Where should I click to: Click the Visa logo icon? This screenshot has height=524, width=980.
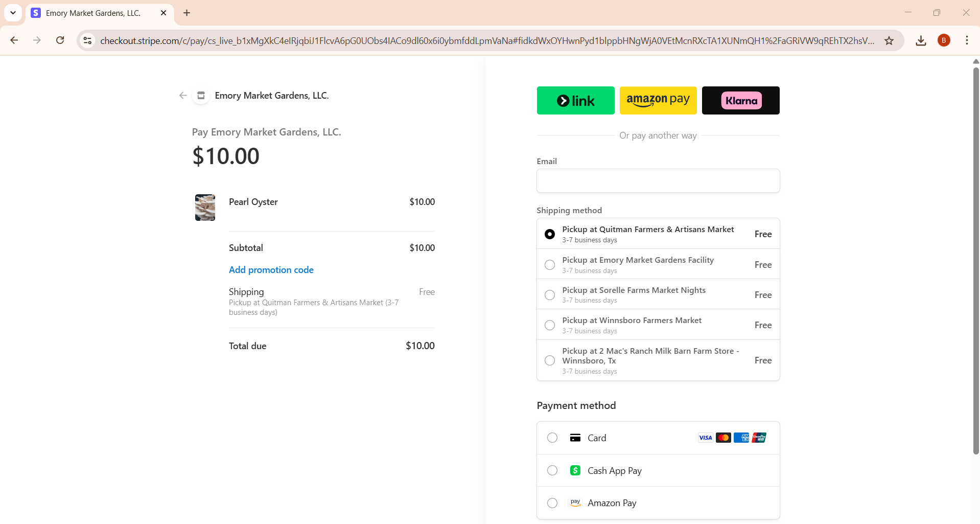coord(706,438)
